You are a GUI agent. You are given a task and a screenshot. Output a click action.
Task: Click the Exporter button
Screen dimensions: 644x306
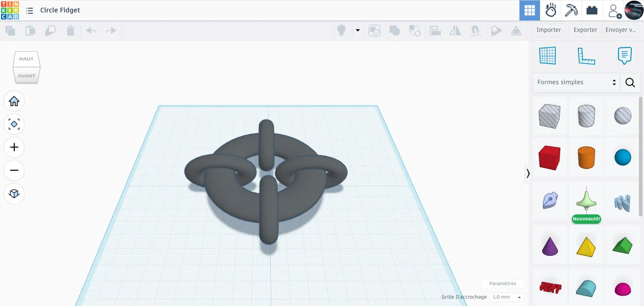pyautogui.click(x=585, y=30)
